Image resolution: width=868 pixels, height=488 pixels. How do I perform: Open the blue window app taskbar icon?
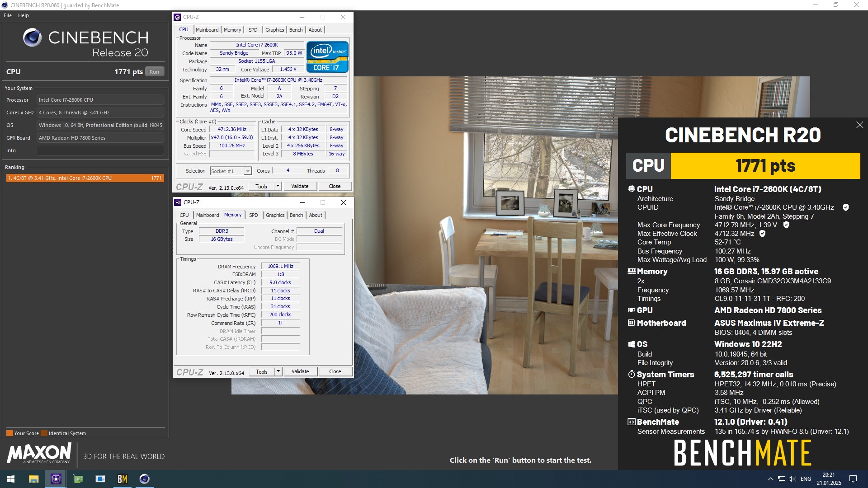[100, 479]
